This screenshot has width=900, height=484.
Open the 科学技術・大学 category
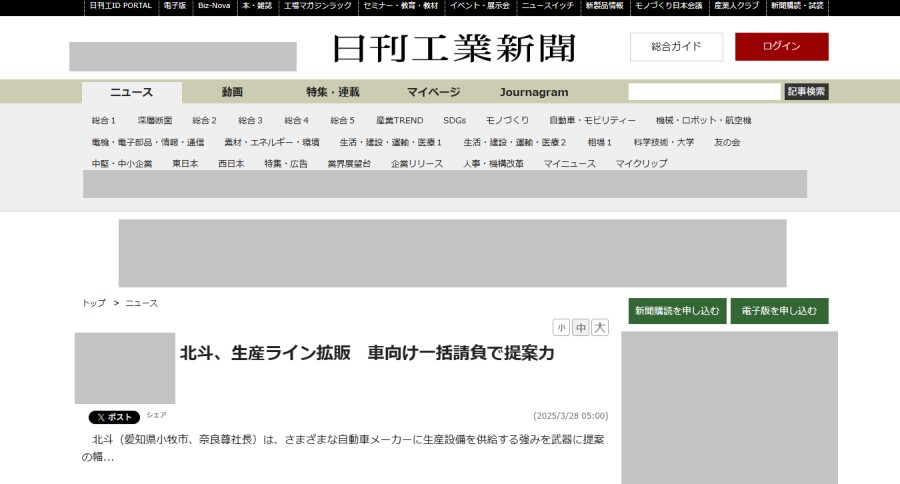(664, 142)
